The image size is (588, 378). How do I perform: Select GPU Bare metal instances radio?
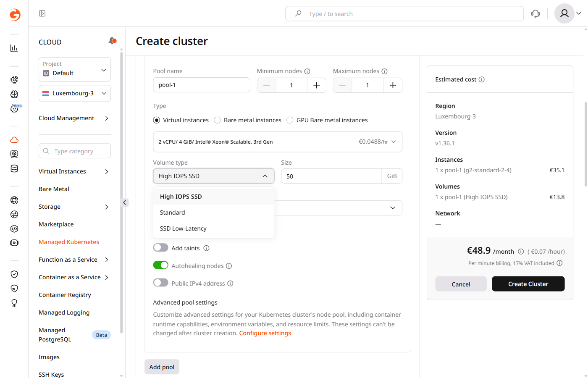pyautogui.click(x=290, y=120)
